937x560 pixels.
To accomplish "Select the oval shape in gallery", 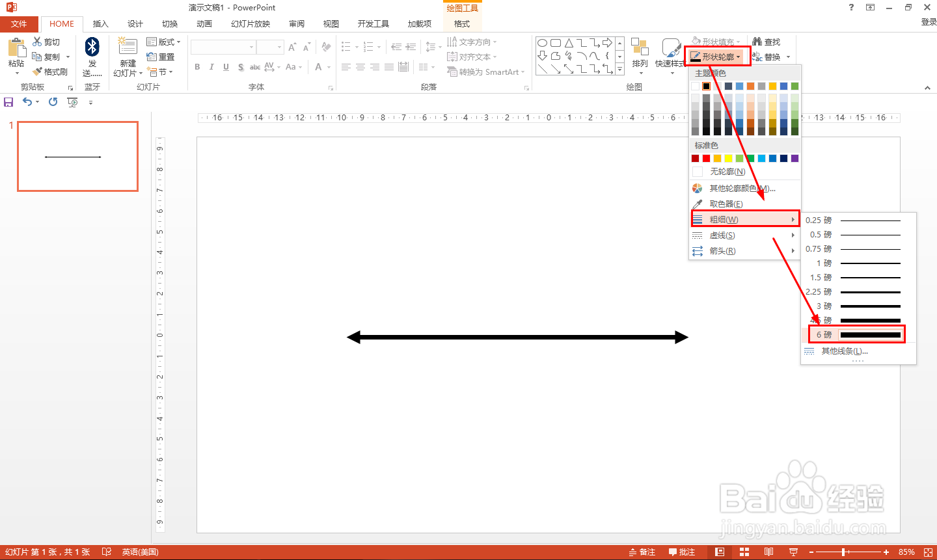I will click(542, 43).
